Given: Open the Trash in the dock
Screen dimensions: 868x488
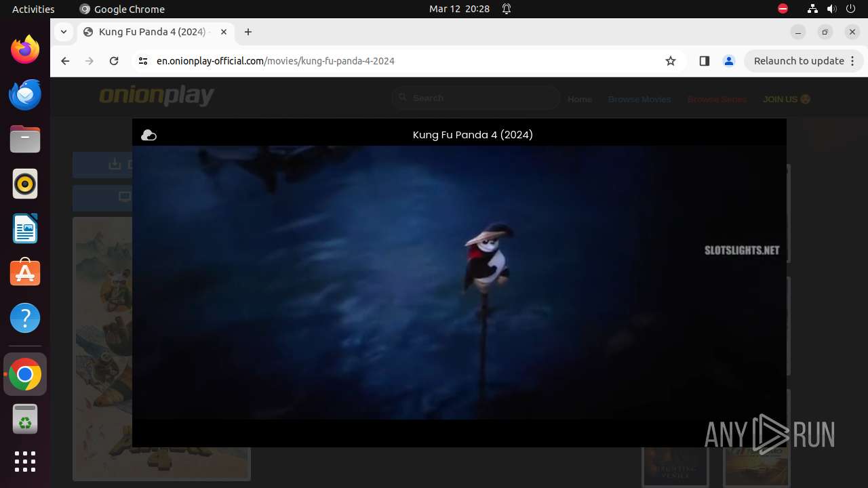Looking at the screenshot, I should pos(25,419).
